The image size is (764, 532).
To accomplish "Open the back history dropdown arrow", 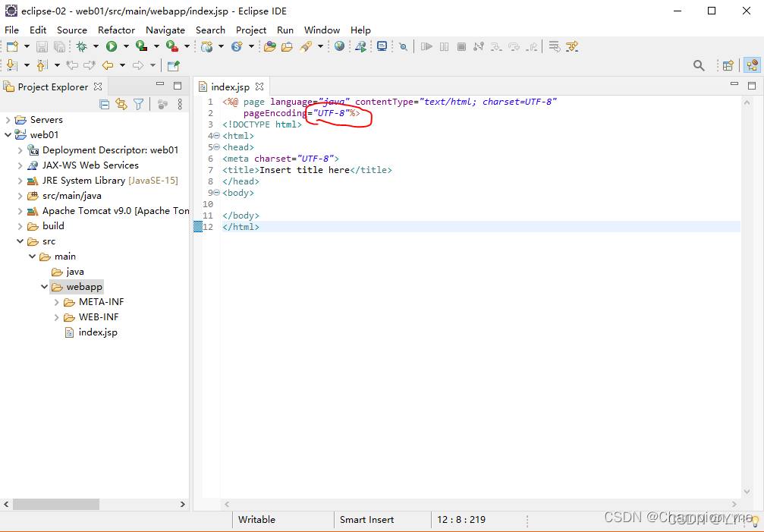I will click(122, 65).
